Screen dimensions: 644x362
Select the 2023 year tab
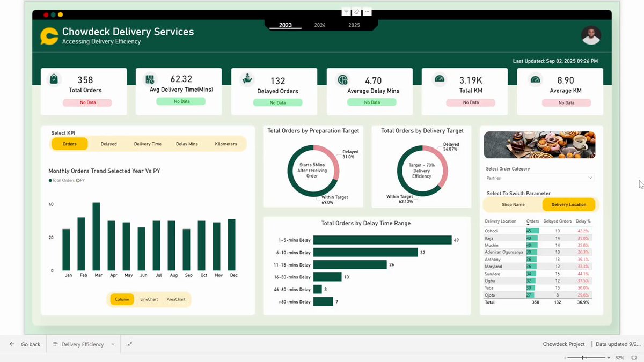286,25
